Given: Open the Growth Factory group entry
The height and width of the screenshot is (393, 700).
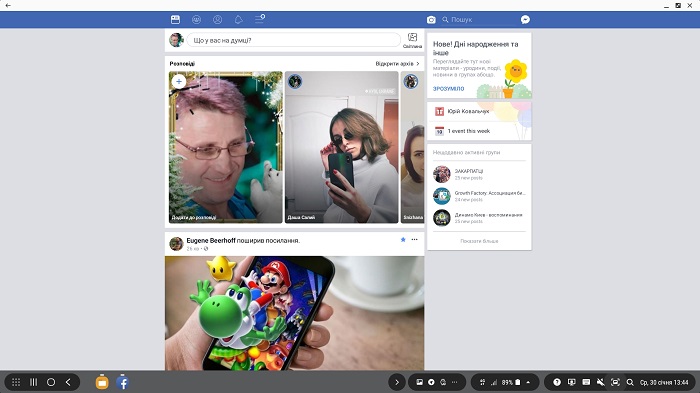Looking at the screenshot, I should click(x=479, y=196).
